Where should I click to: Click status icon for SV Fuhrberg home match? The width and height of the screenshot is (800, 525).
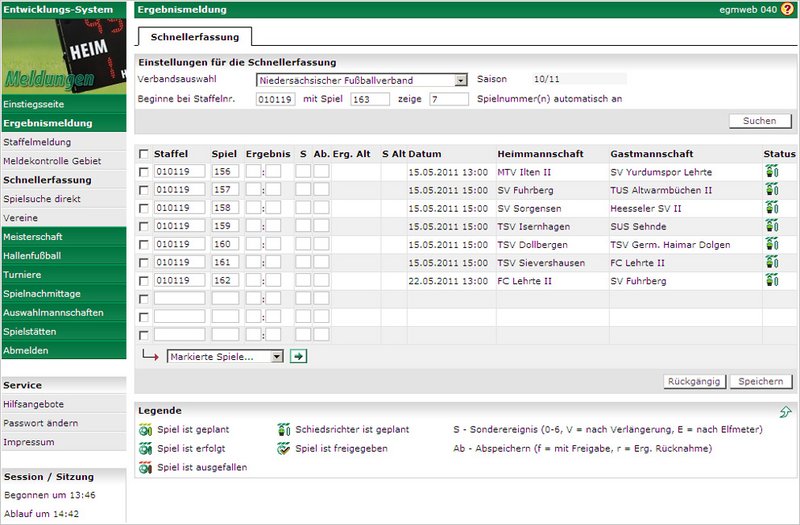point(772,190)
